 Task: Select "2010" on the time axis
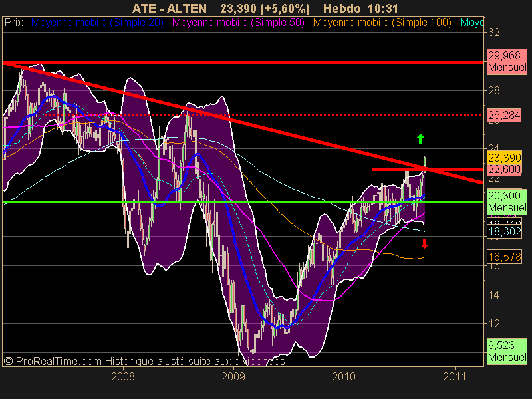click(x=344, y=376)
